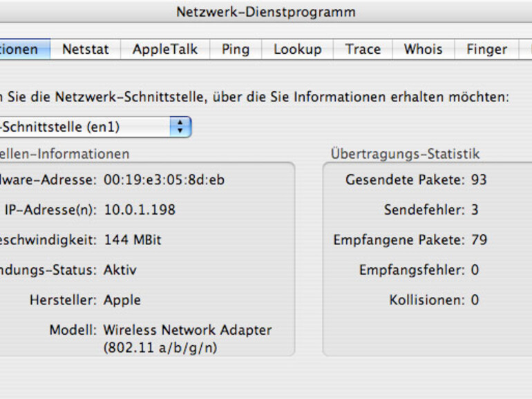Click the Gesendete Pakete count 93
Viewport: 532px width, 399px height.
479,180
